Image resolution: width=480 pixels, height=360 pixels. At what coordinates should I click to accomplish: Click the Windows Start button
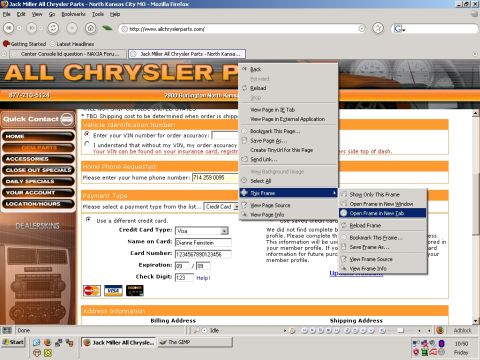[x=13, y=342]
